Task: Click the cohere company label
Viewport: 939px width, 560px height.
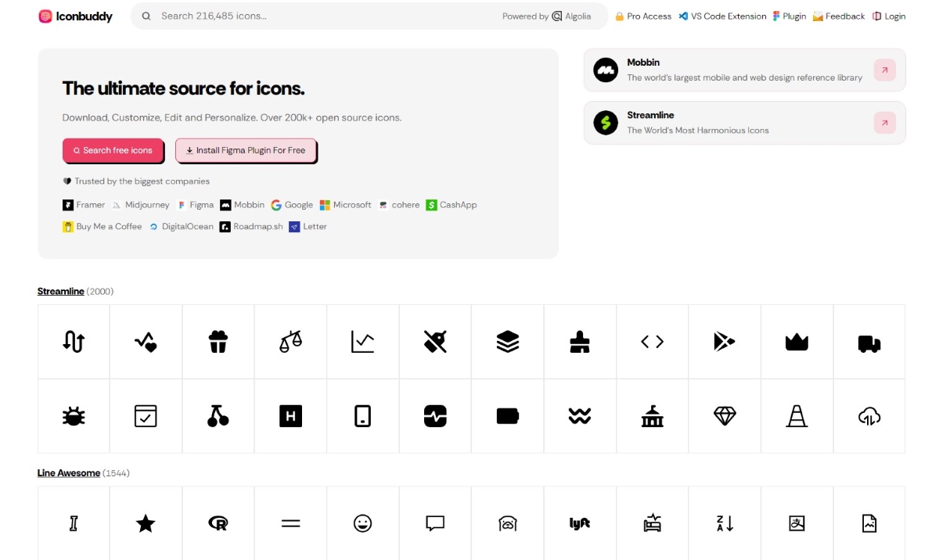Action: [x=399, y=205]
